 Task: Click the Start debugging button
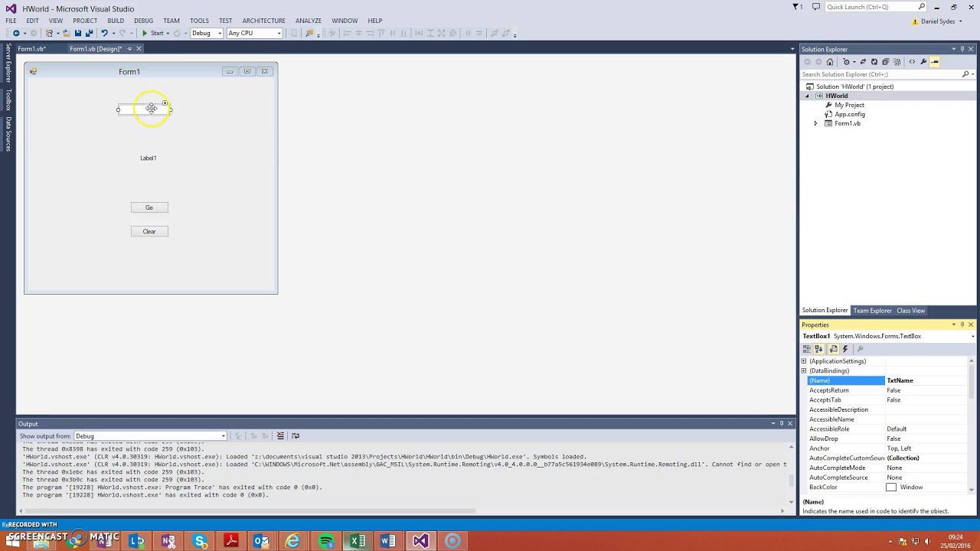(152, 33)
